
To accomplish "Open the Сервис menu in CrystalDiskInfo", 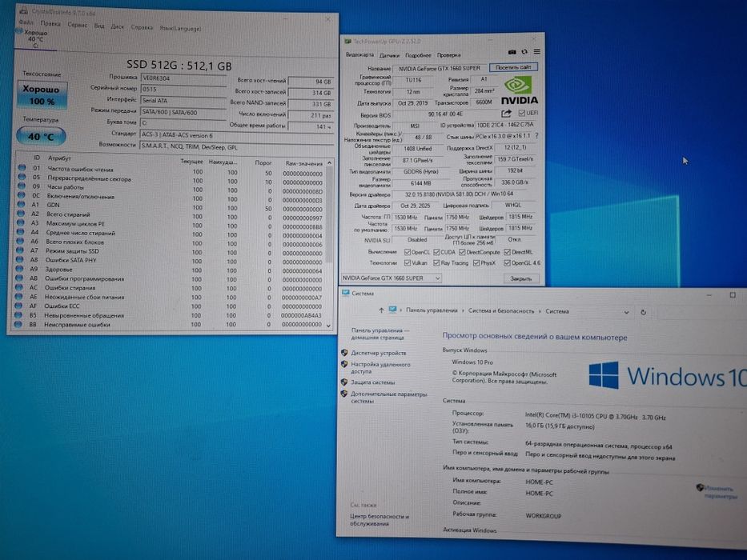I will click(x=77, y=25).
